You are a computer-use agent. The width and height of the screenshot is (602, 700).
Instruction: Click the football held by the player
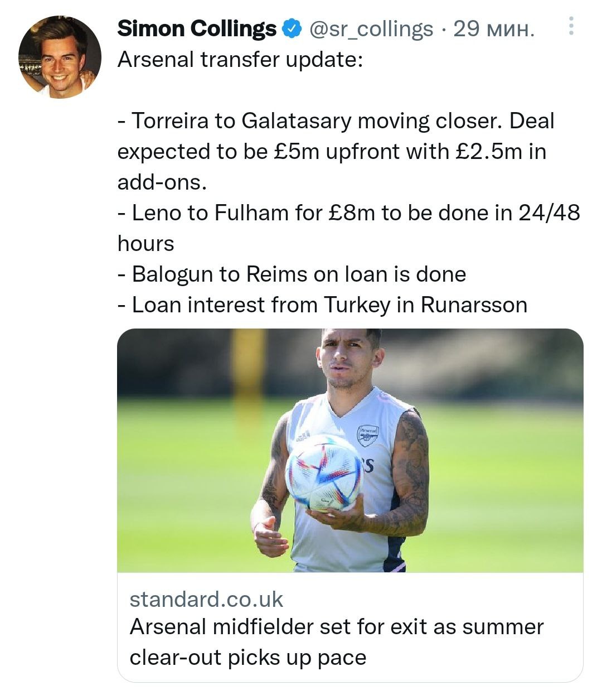tap(324, 472)
